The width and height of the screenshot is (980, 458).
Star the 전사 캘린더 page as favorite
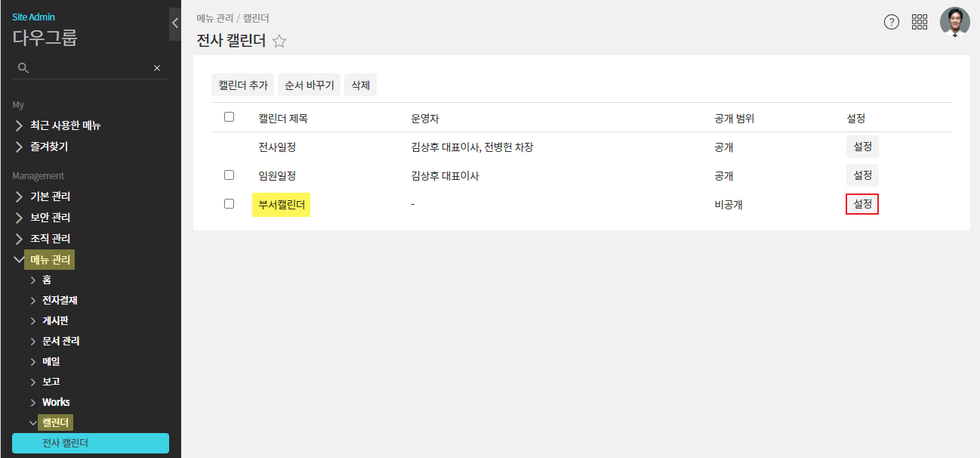pyautogui.click(x=279, y=42)
